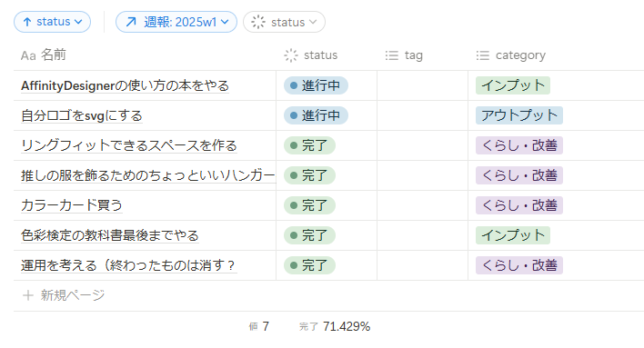Click the 完了 71.429% summary footer
The width and height of the screenshot is (644, 348).
(335, 327)
